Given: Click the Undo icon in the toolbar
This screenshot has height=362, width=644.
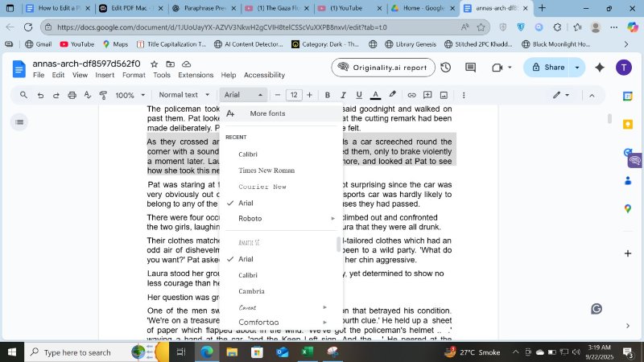Looking at the screenshot, I should [x=41, y=95].
